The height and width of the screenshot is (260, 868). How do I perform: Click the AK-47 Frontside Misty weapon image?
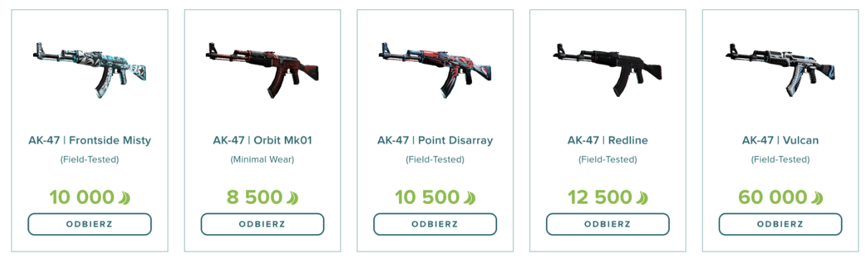(90, 68)
